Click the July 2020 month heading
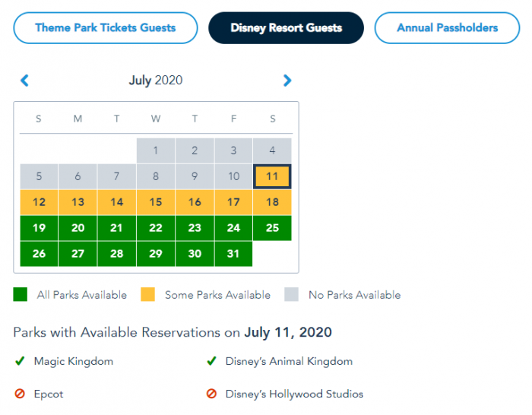Viewport: 532px width, 415px height. [x=155, y=80]
